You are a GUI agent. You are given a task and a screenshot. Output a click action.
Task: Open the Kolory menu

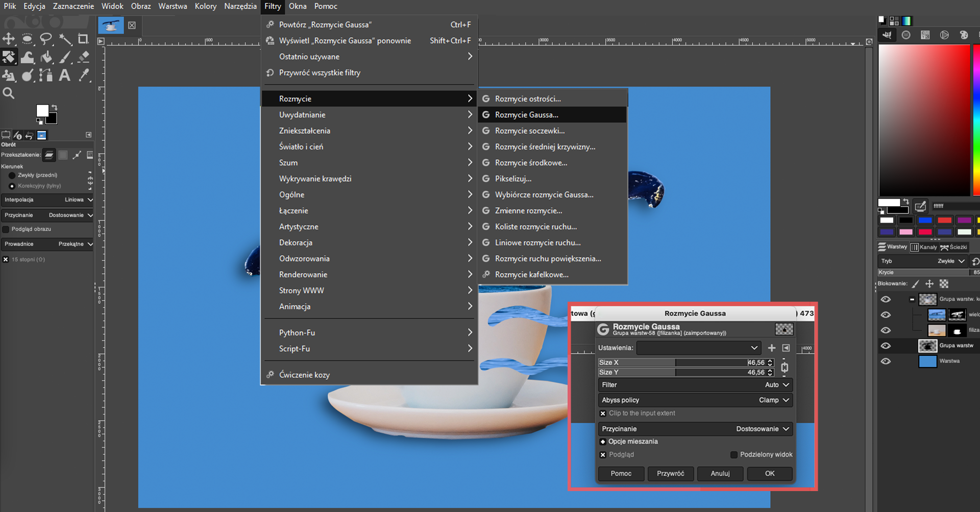[206, 6]
